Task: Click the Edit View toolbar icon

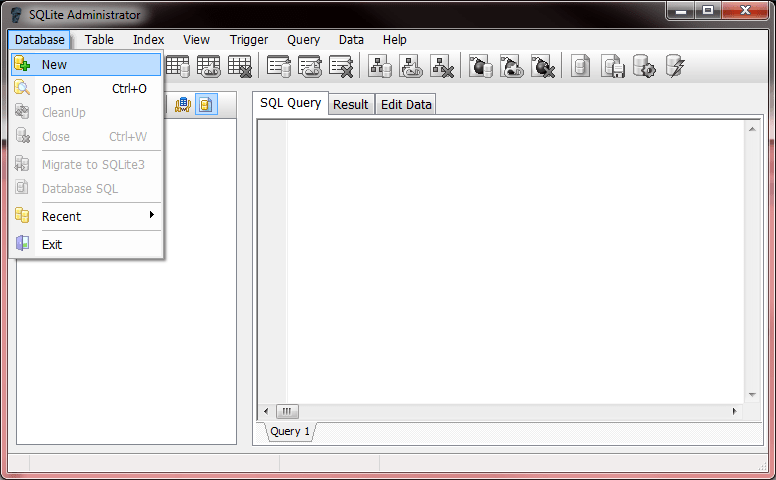Action: [411, 66]
